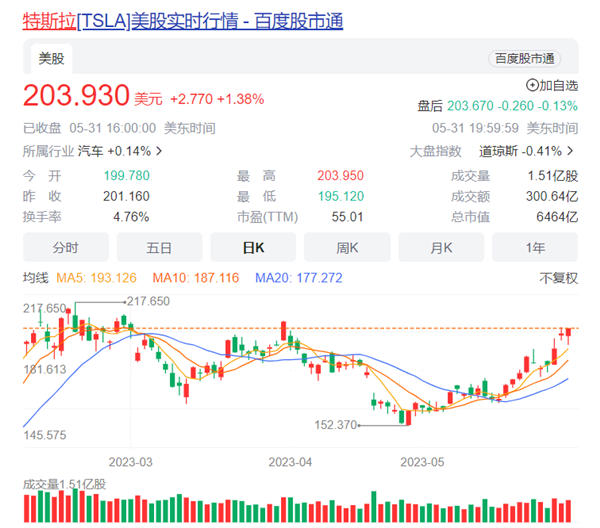Select the 日K chart option

tap(253, 248)
